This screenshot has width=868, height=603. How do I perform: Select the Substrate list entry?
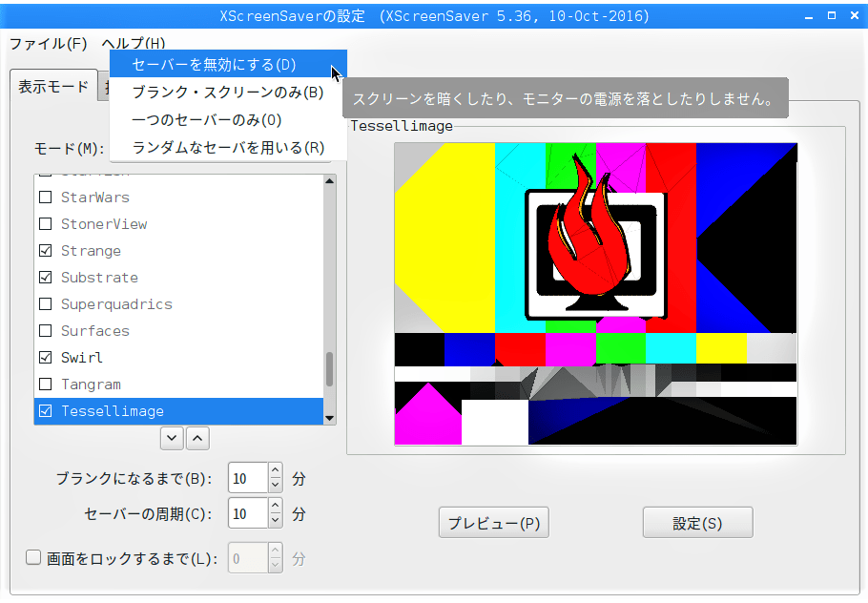click(178, 277)
